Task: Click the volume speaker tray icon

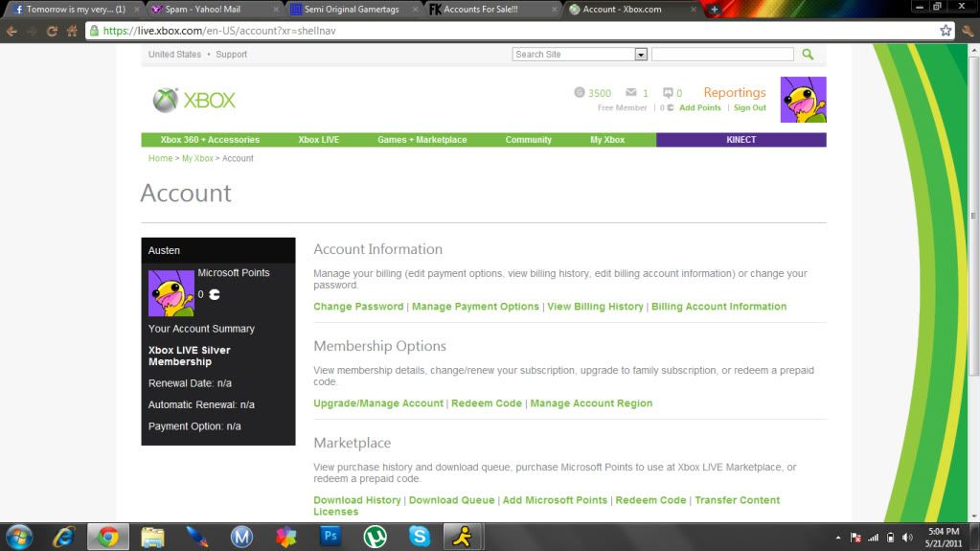Action: [x=907, y=538]
